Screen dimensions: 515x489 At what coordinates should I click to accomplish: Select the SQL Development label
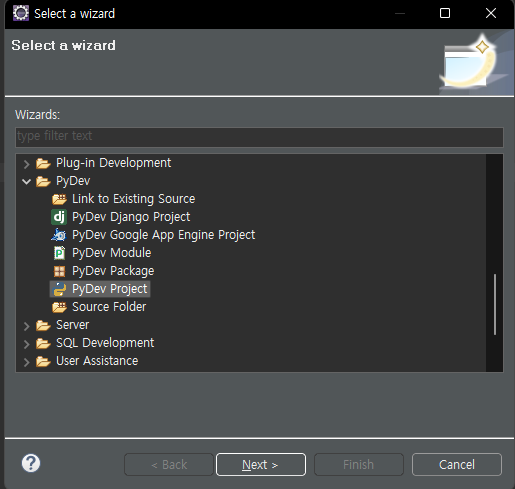105,343
